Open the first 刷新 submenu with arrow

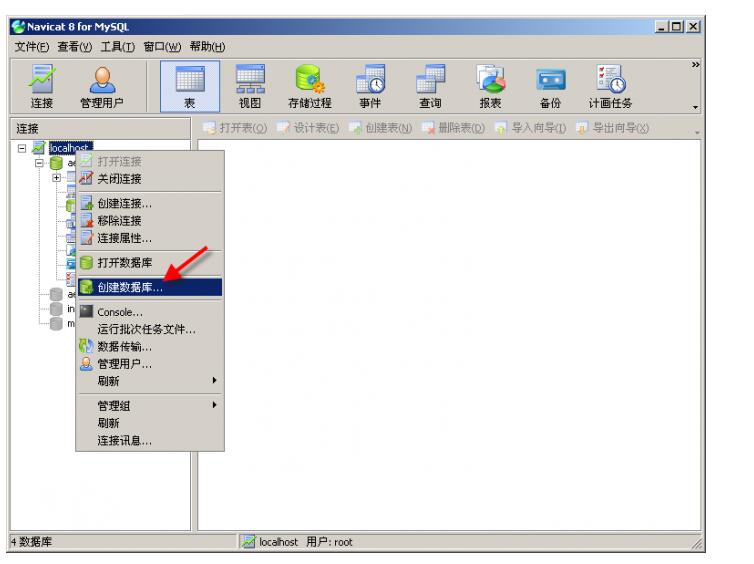150,381
